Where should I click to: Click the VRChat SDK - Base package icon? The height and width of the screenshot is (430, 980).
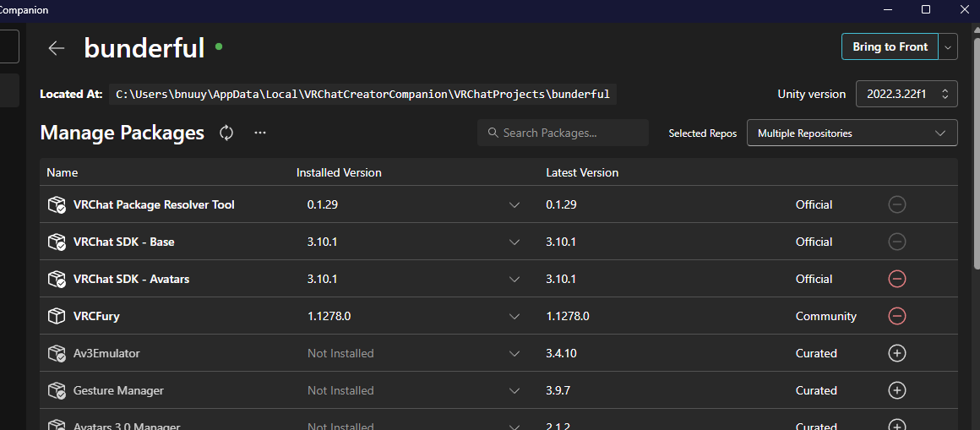(x=57, y=242)
